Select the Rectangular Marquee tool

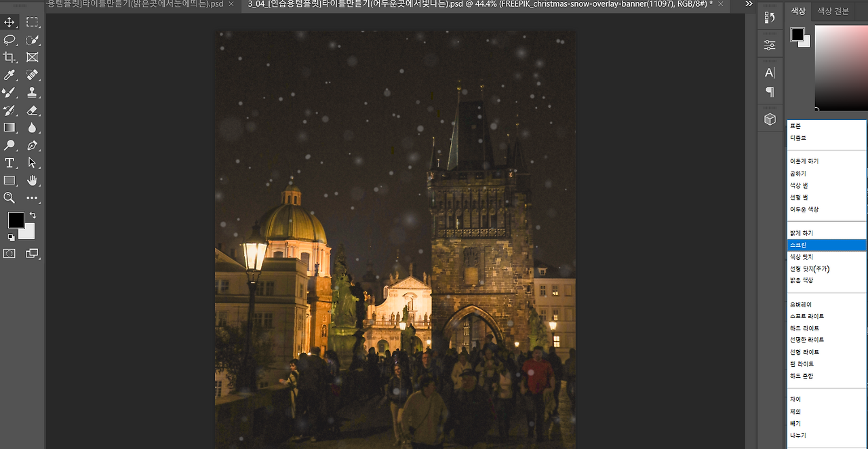coord(32,22)
